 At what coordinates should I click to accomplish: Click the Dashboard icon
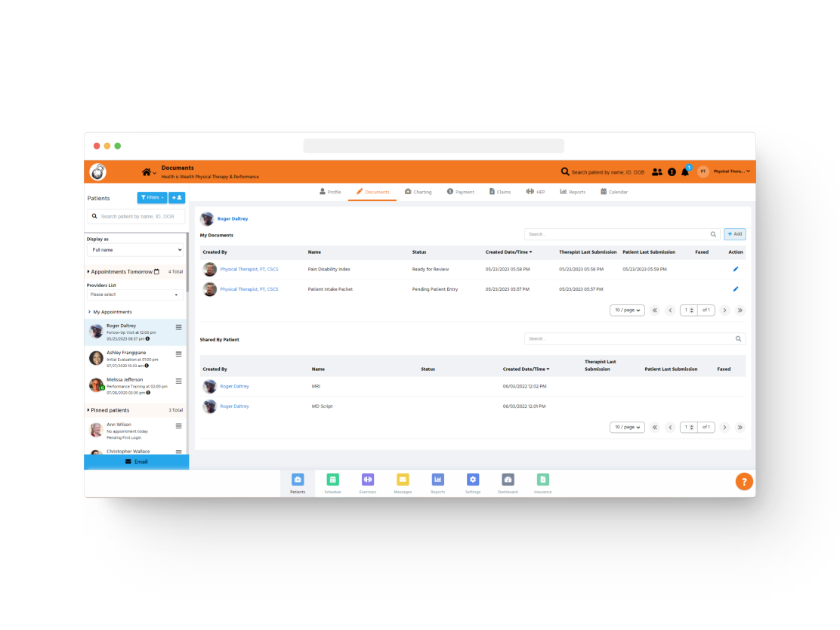(508, 480)
